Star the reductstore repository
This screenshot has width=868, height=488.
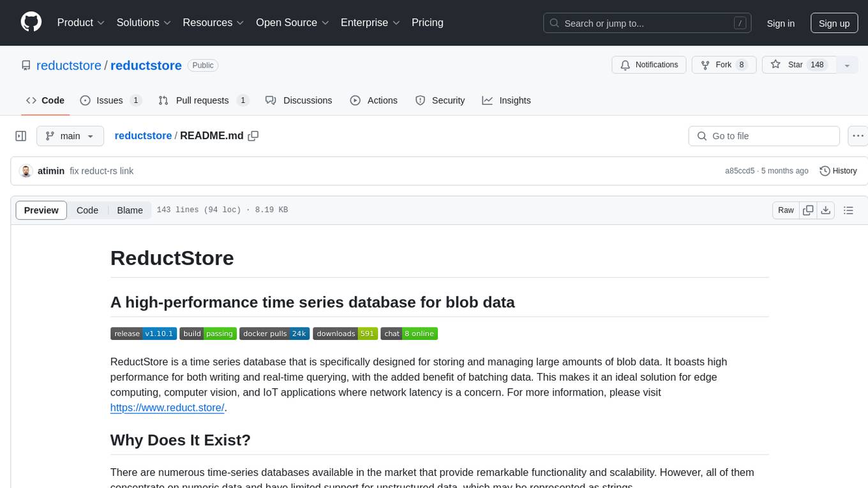[x=799, y=65]
